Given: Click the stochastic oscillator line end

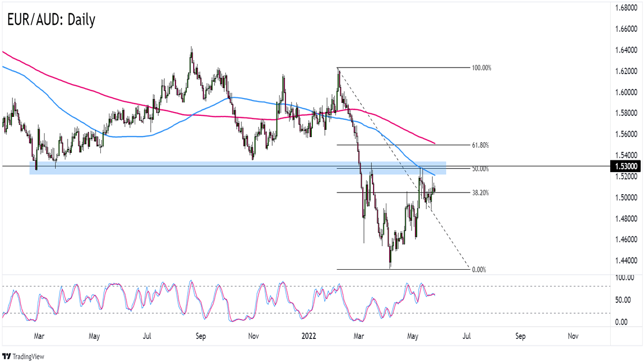Looking at the screenshot, I should click(434, 294).
